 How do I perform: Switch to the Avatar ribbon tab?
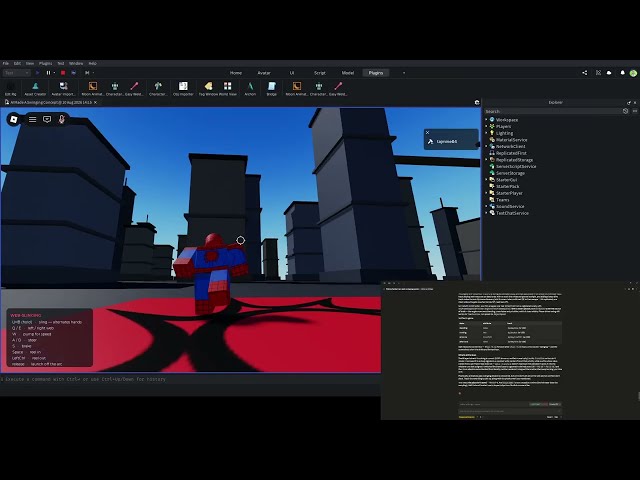(264, 73)
